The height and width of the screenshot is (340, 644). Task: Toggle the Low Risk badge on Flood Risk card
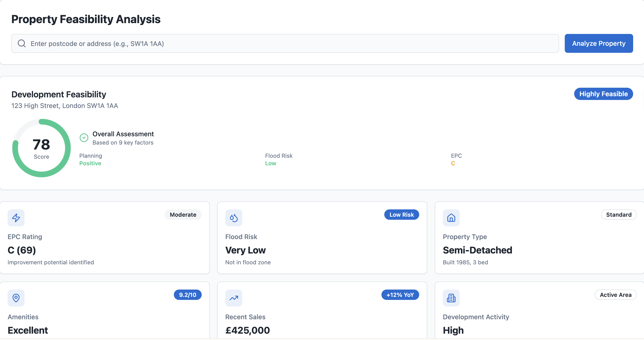[401, 214]
